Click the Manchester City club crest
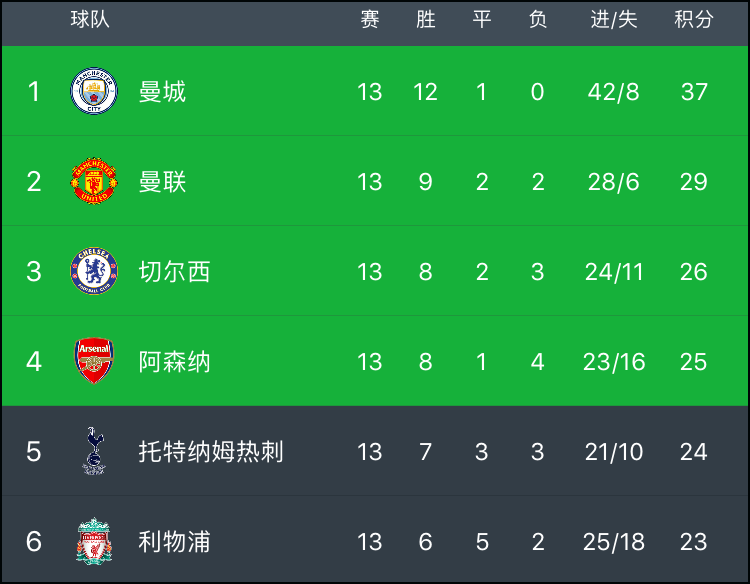 pos(94,91)
